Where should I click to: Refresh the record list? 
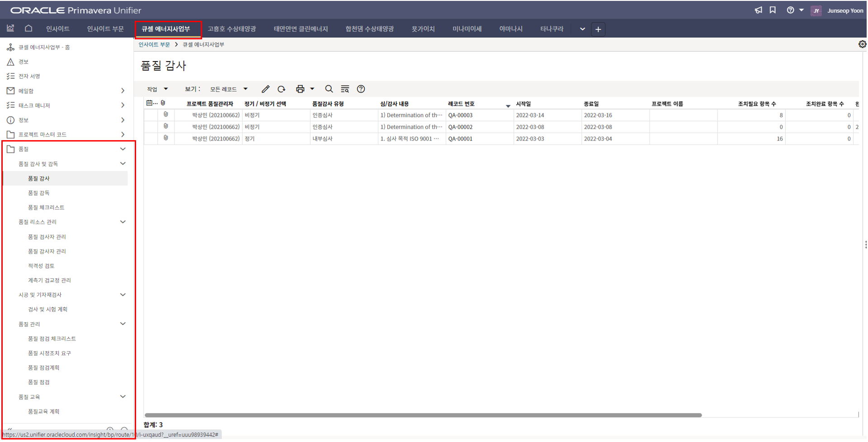click(x=282, y=89)
